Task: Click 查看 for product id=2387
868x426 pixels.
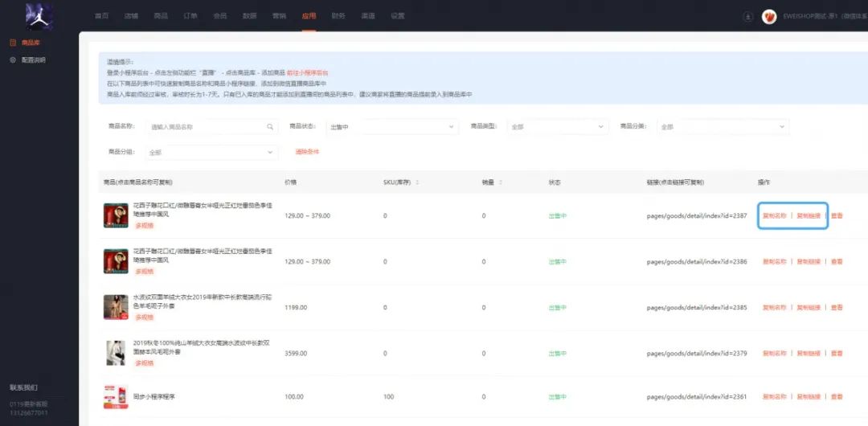Action: tap(837, 216)
